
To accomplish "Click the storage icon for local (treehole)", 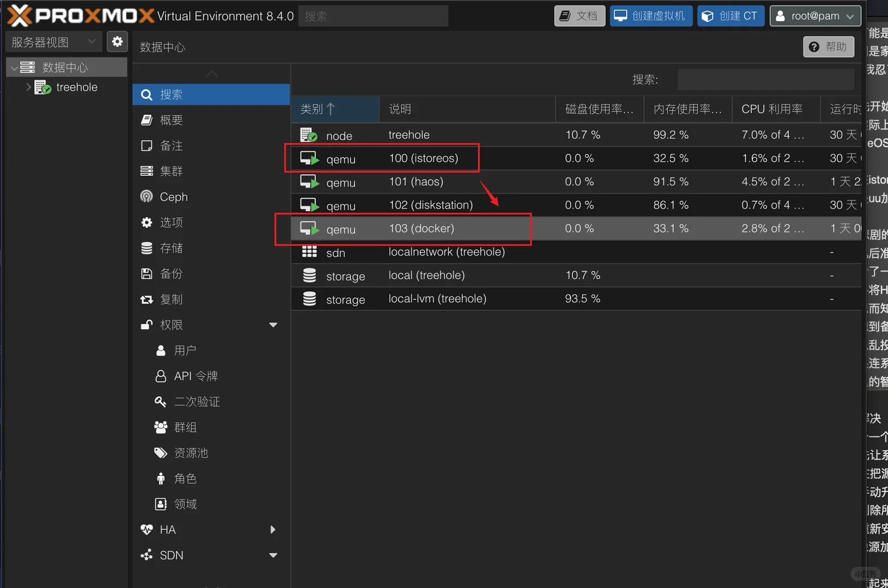I will click(x=309, y=275).
